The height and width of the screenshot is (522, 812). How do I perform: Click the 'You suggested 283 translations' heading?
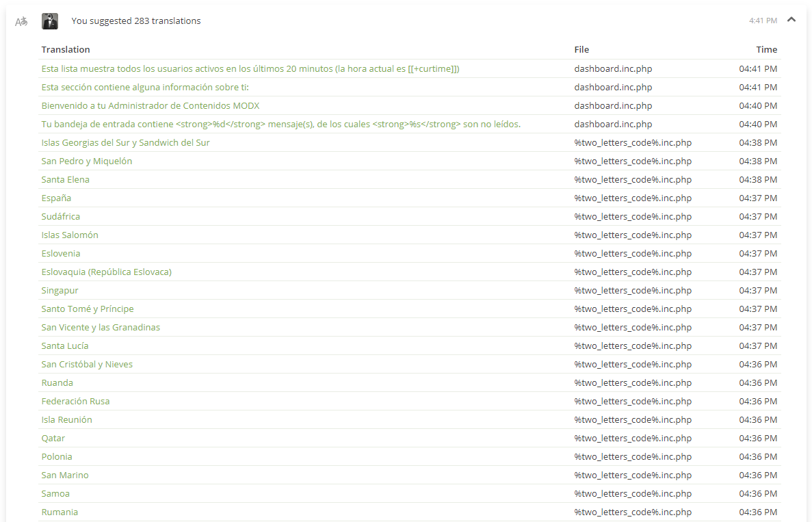click(136, 21)
